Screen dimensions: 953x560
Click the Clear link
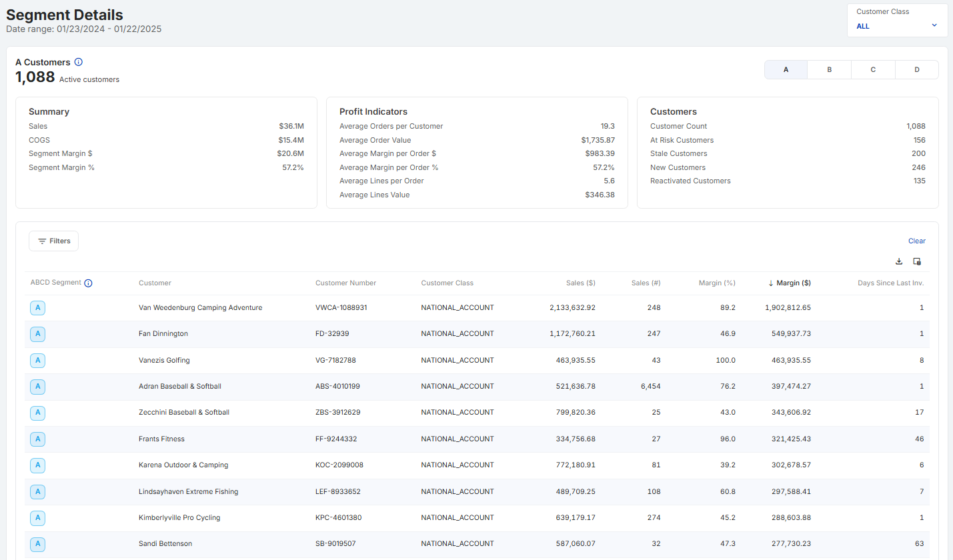point(917,241)
